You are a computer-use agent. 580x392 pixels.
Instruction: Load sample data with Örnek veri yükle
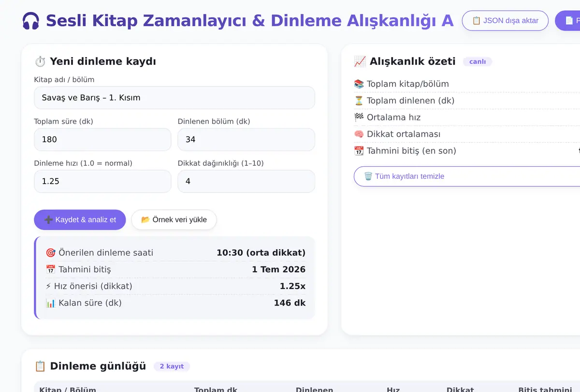(x=174, y=219)
